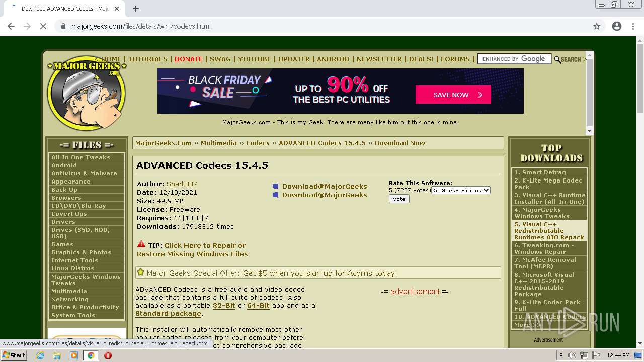Open the DONATE menu link
Screen dimensions: 644x362
click(189, 59)
